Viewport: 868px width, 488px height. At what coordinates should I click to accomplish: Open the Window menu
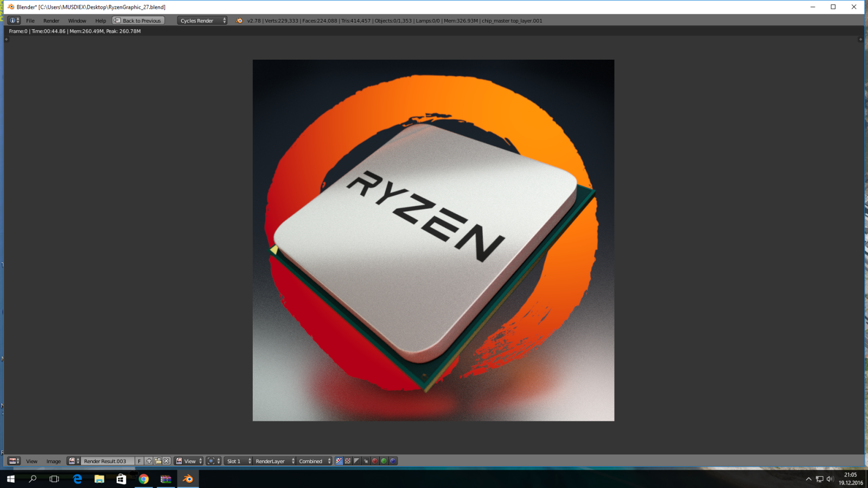(x=77, y=21)
